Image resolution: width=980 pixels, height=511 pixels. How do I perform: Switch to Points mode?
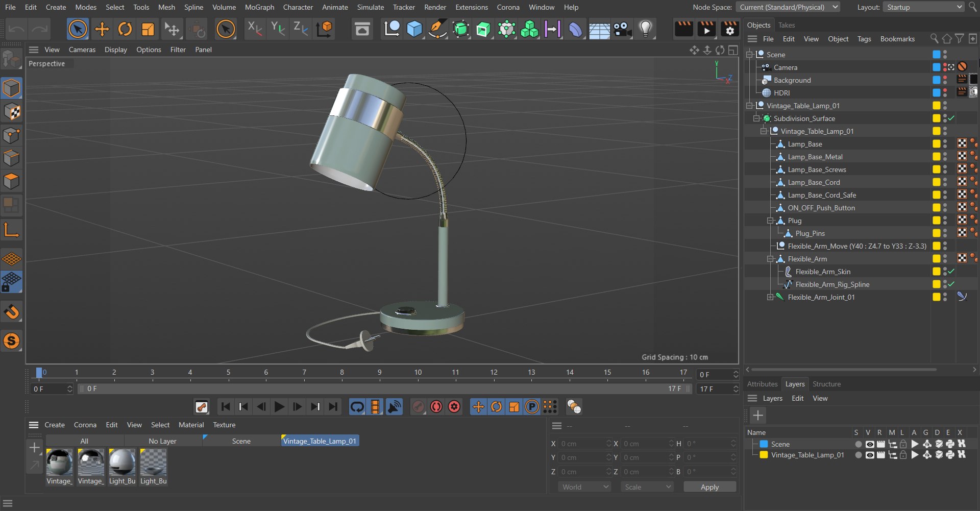click(x=11, y=135)
